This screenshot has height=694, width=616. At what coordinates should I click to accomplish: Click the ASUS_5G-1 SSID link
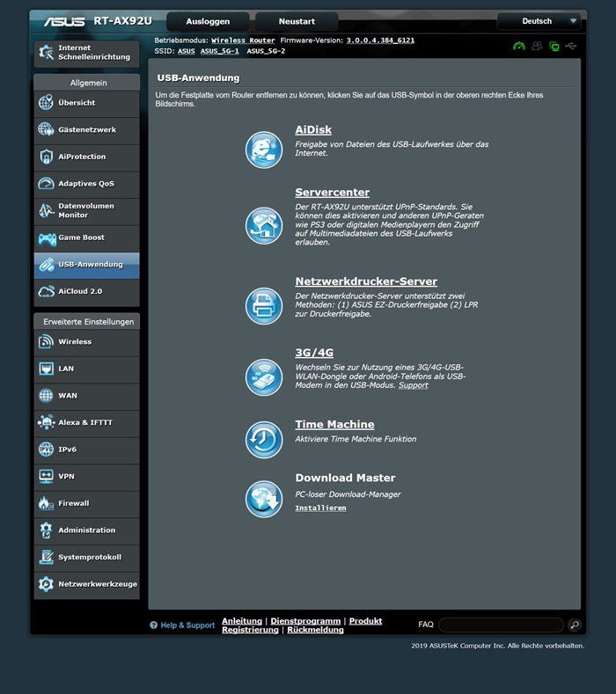(220, 51)
